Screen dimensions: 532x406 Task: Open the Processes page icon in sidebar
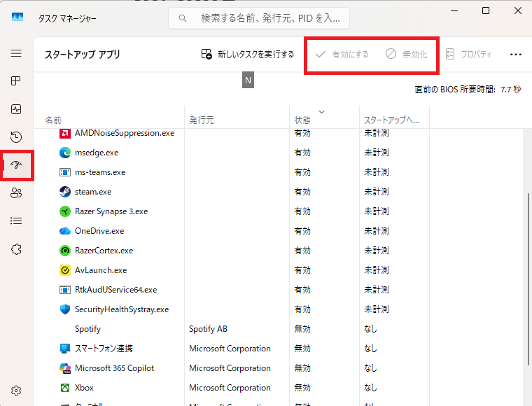coord(16,80)
